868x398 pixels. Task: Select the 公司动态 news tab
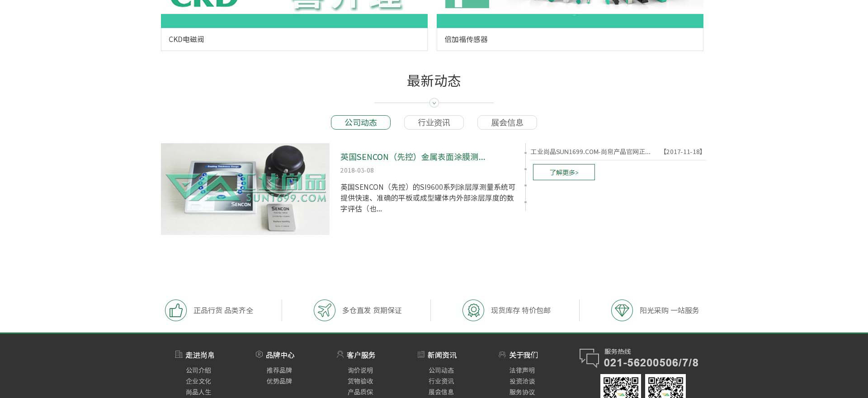coord(361,122)
